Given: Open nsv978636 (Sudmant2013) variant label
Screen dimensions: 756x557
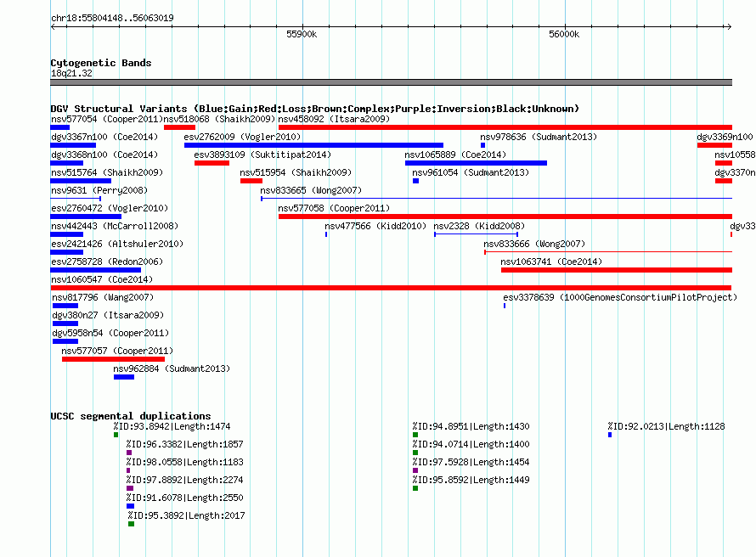Looking at the screenshot, I should [x=539, y=137].
